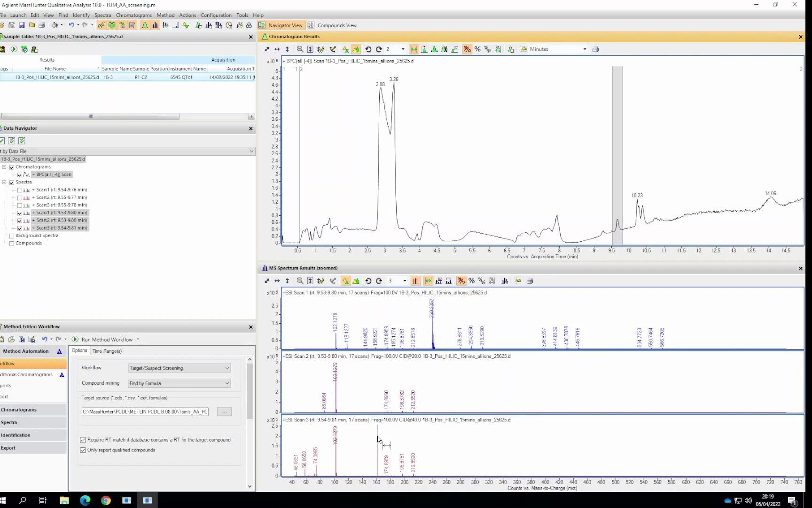Open Chrome from Windows taskbar

106,500
